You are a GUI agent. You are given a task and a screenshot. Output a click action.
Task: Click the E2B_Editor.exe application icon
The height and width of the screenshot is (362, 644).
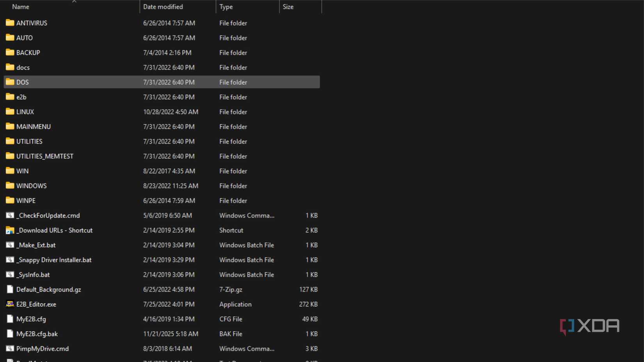click(10, 304)
